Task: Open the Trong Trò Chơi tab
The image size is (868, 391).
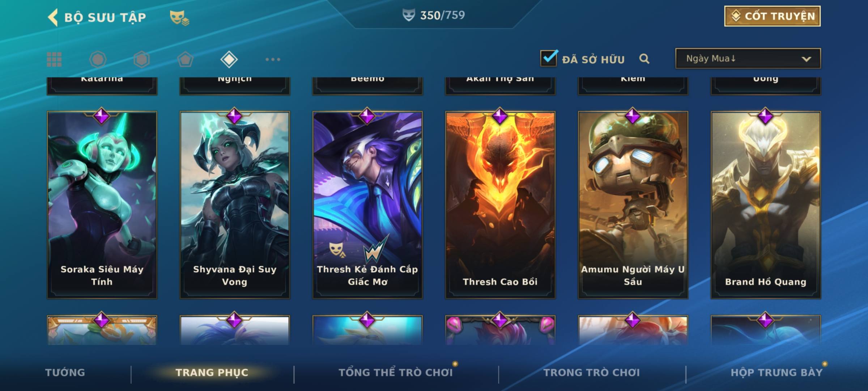Action: (592, 373)
